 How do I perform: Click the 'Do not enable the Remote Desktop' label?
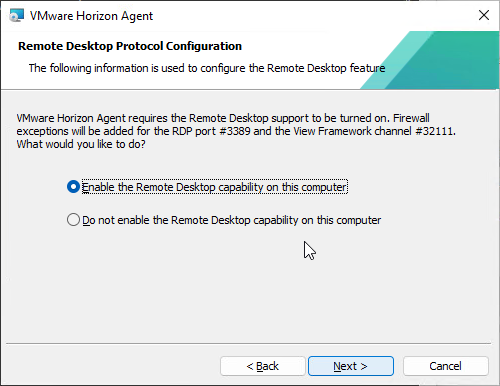232,220
